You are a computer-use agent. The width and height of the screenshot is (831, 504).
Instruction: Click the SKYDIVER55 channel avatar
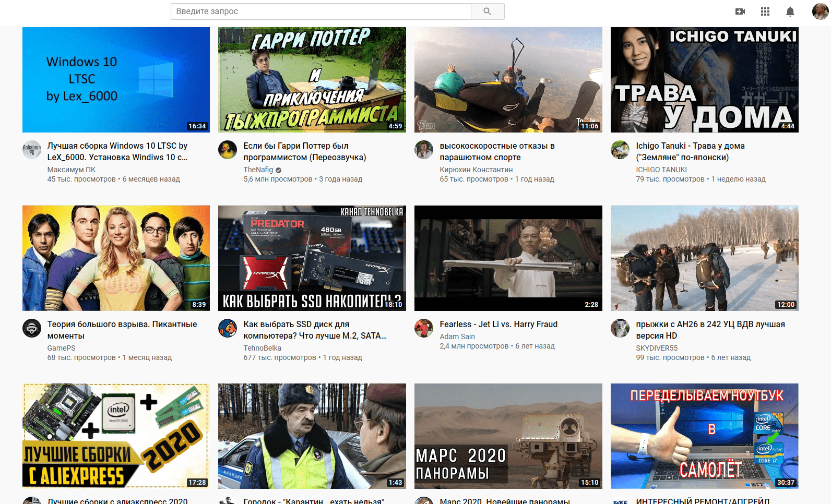pyautogui.click(x=620, y=328)
